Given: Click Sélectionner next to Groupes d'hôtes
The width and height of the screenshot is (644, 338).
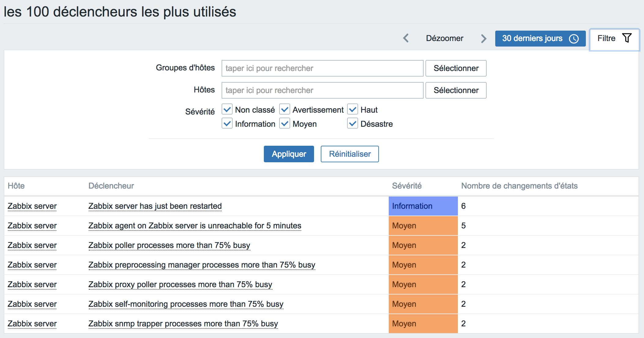Looking at the screenshot, I should (456, 68).
